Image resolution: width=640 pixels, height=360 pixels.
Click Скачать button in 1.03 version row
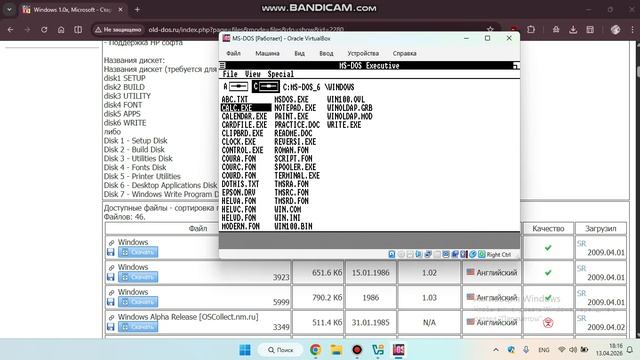point(138,302)
